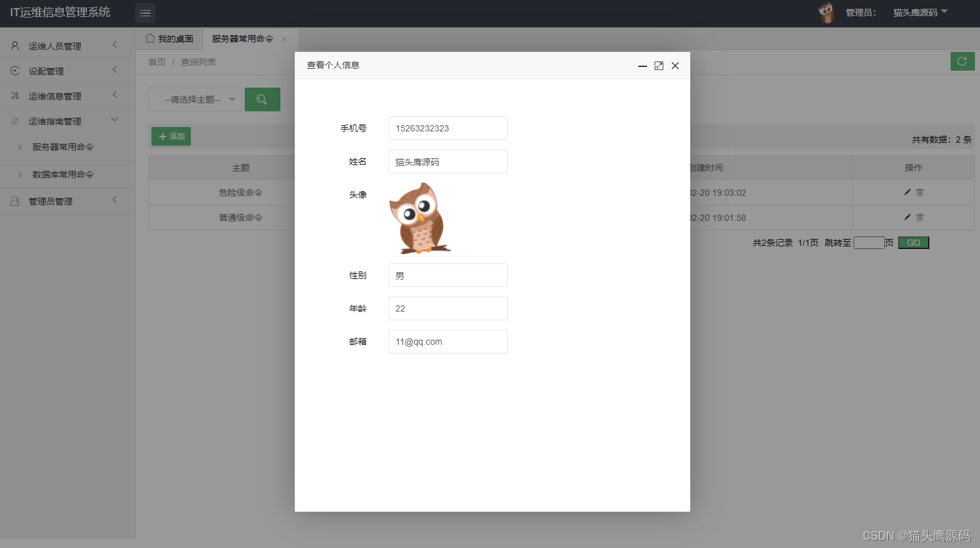The image size is (980, 548).
Task: Click the 共有数据: 2 条 text
Action: click(942, 140)
